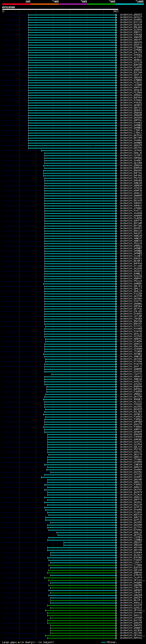Click hit label UniRef100_Q9STA0
Screen dimensions: 146x644
[x=131, y=148]
